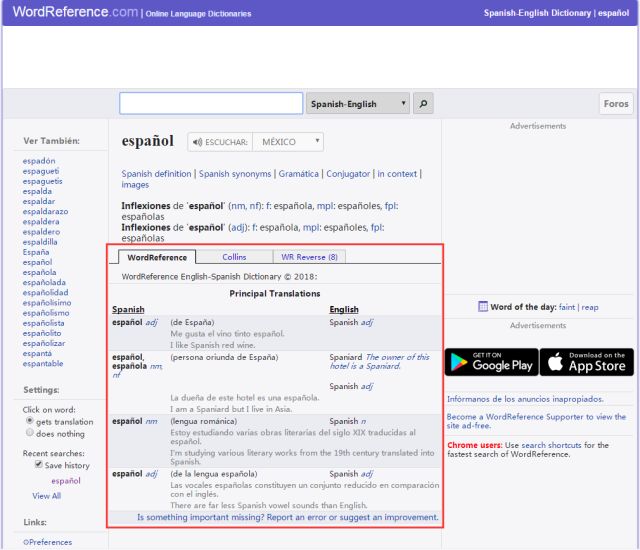Click the App Store download badge

[x=586, y=362]
